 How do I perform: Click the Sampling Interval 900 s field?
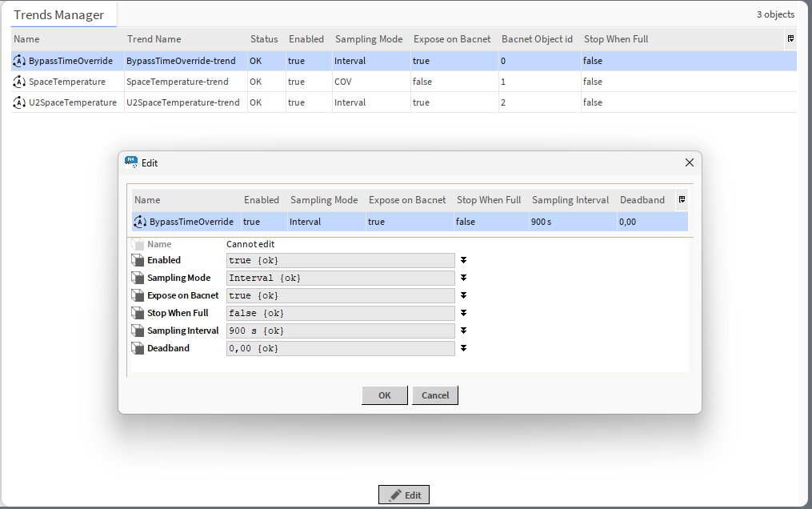pos(340,331)
